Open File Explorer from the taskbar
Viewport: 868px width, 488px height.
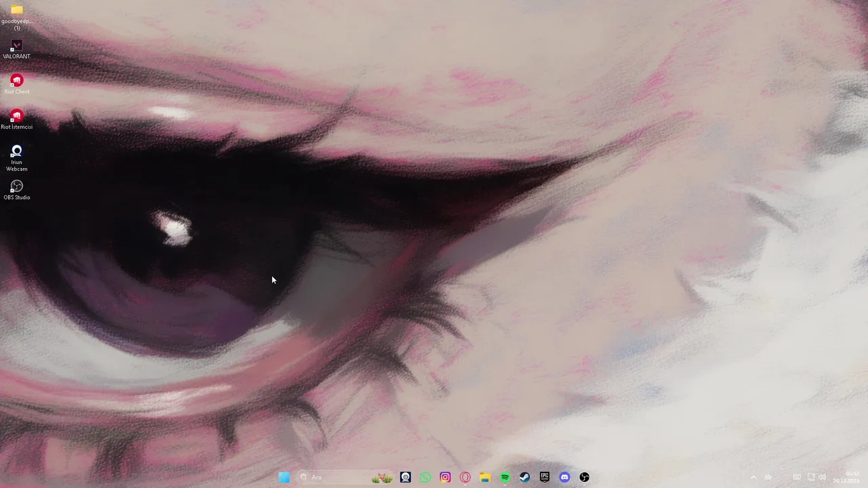(x=485, y=477)
